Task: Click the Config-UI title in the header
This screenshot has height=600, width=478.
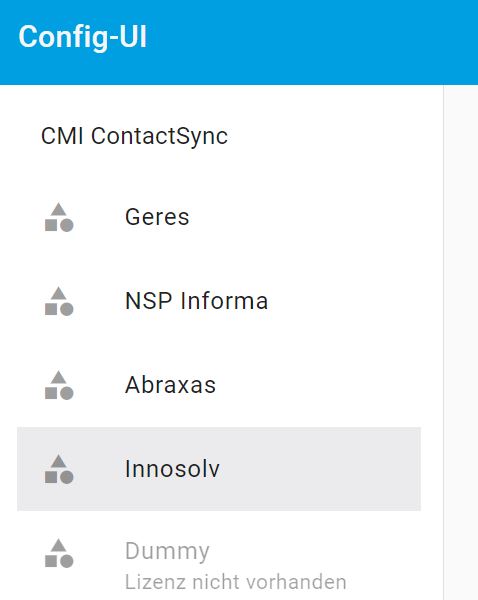Action: pyautogui.click(x=83, y=37)
